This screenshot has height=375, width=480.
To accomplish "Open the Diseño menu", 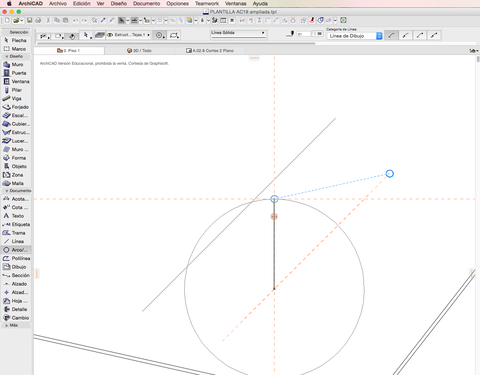I will (118, 4).
